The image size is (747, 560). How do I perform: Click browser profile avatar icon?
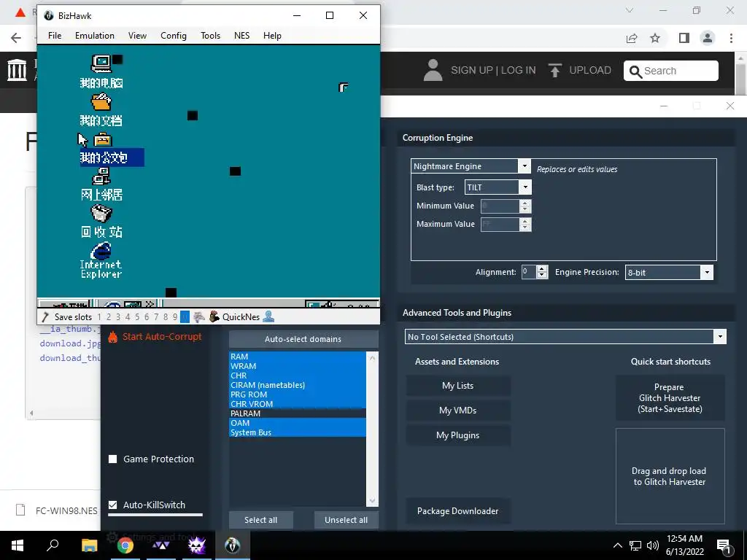(708, 38)
